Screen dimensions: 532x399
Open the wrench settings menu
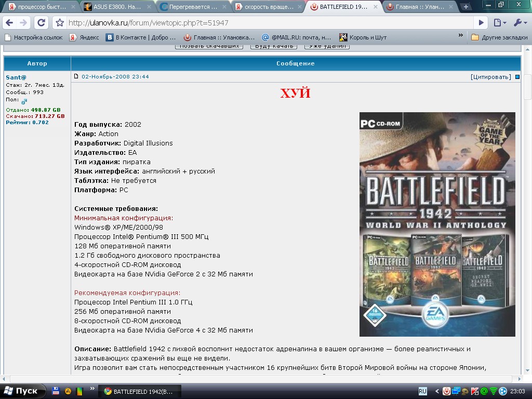click(x=520, y=23)
